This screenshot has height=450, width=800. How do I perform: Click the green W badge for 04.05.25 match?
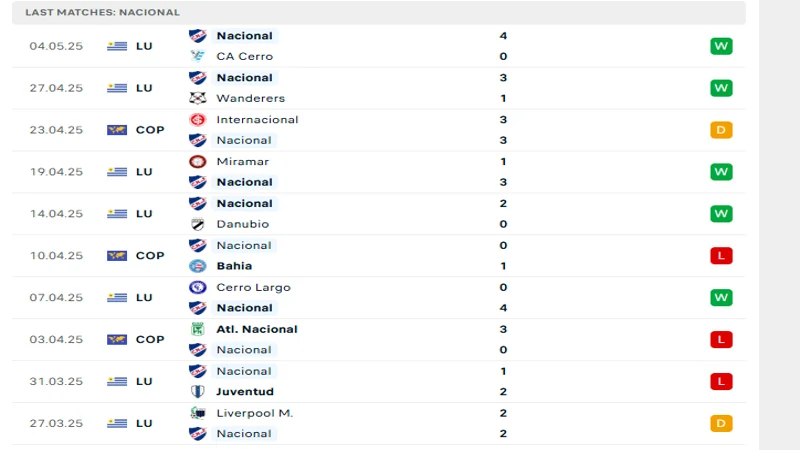[721, 46]
